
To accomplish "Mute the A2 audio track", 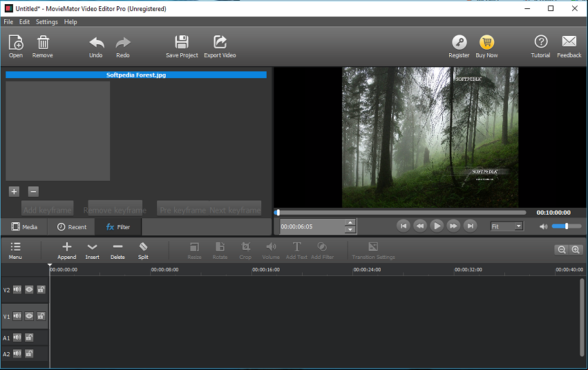I will click(x=17, y=353).
